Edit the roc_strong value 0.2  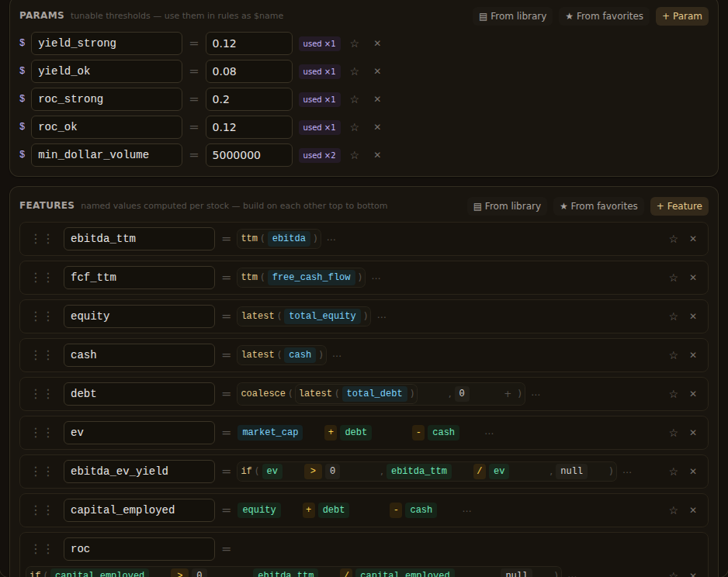pyautogui.click(x=249, y=99)
